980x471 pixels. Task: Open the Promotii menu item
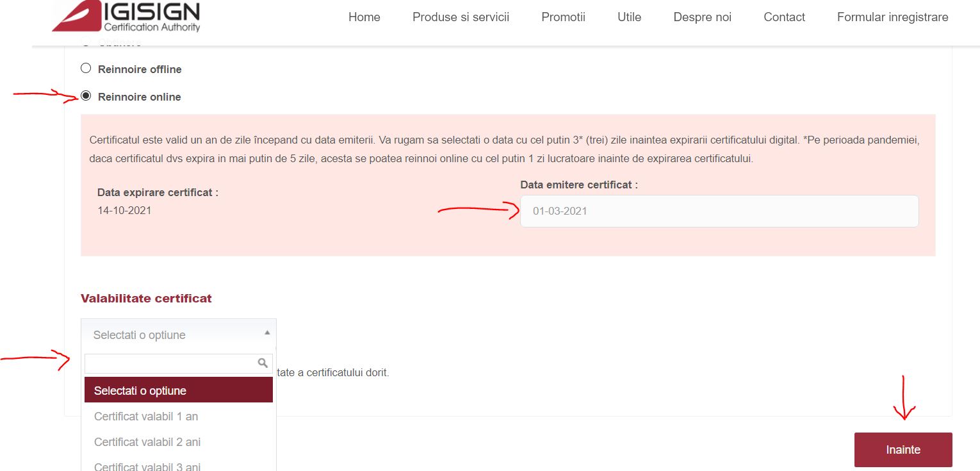[563, 17]
